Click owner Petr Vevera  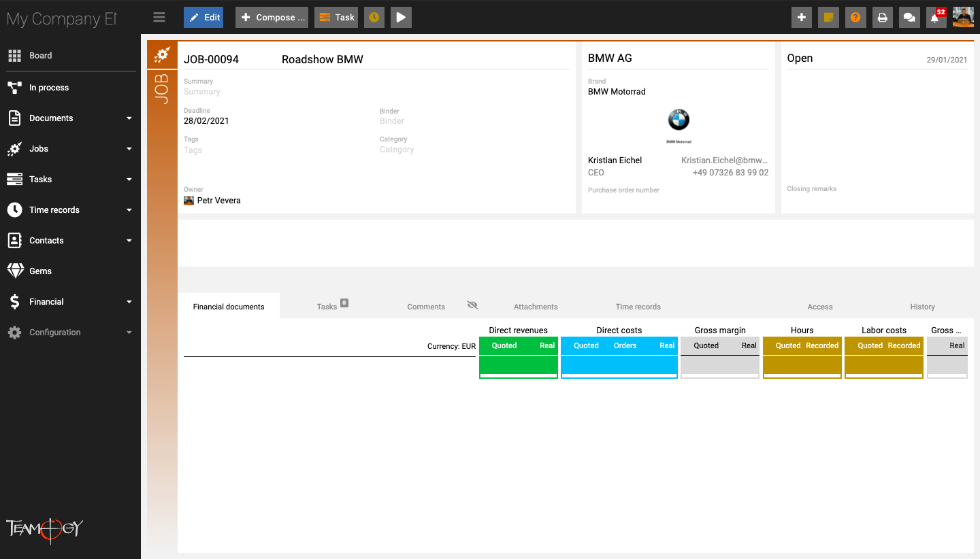point(212,201)
